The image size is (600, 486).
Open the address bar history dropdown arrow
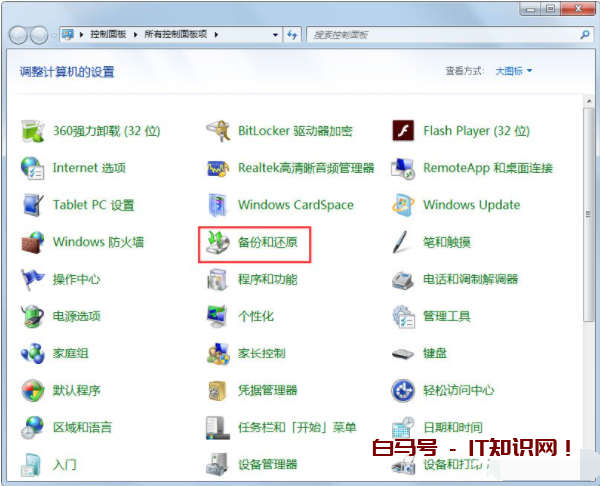(x=272, y=34)
